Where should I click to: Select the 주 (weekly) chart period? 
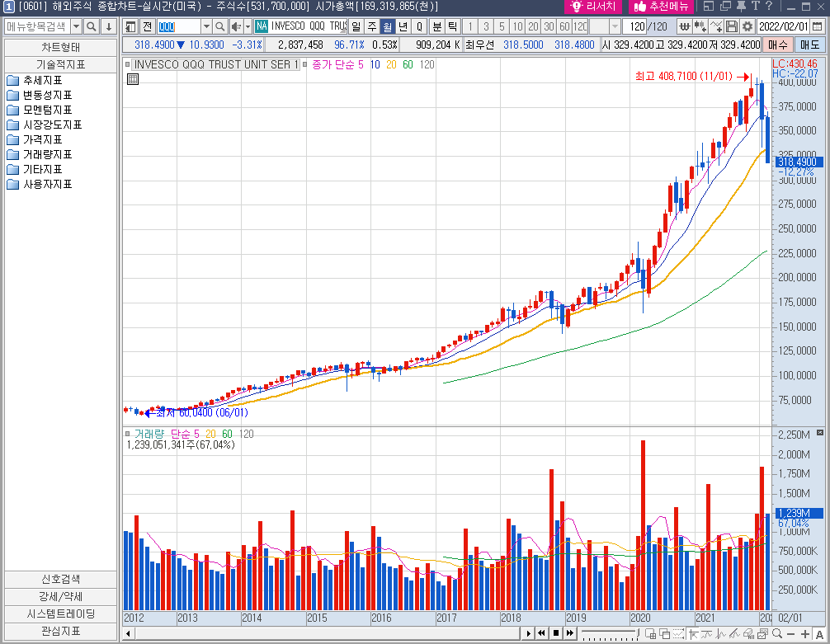click(372, 26)
